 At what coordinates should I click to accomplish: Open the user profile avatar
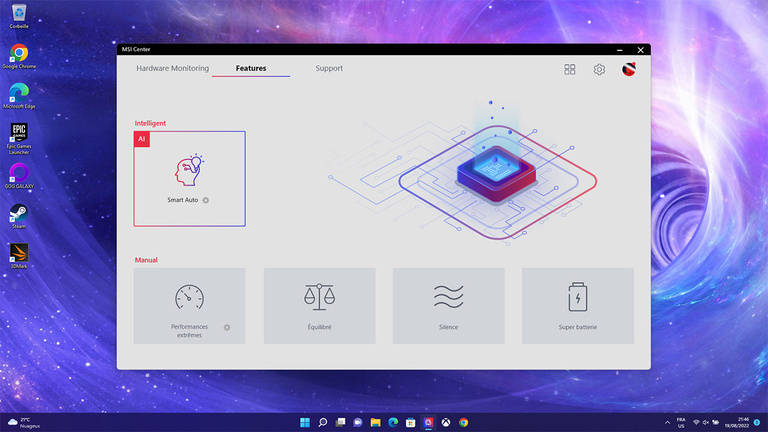629,69
